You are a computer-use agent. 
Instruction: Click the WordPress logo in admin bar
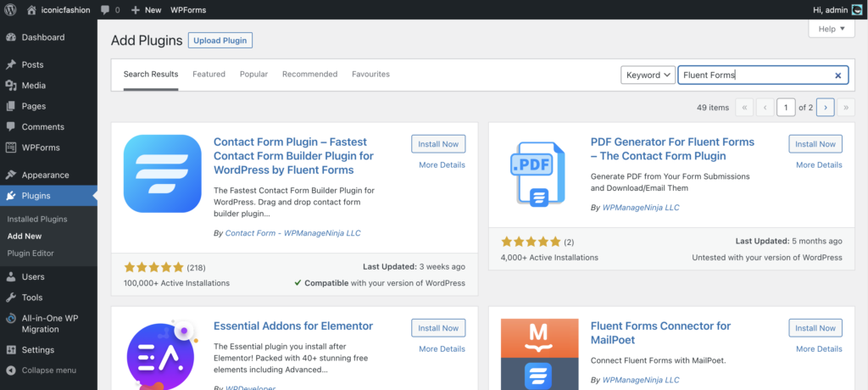point(10,9)
